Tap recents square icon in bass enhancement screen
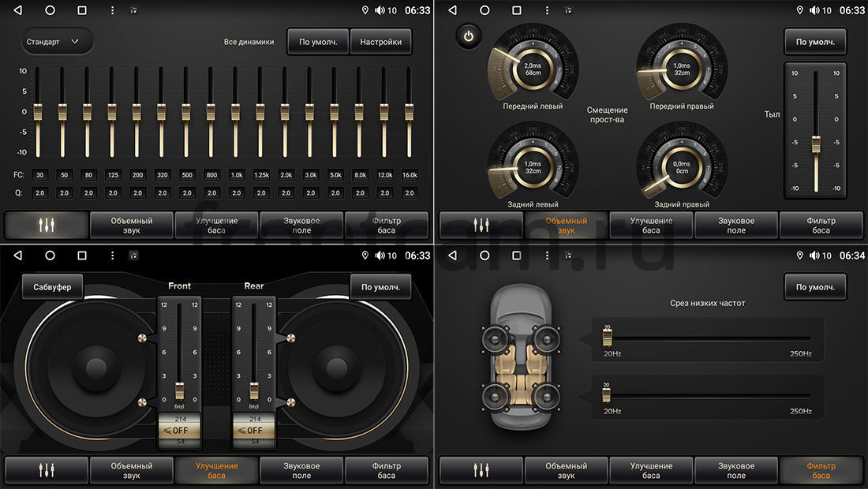The image size is (868, 489). (x=82, y=256)
